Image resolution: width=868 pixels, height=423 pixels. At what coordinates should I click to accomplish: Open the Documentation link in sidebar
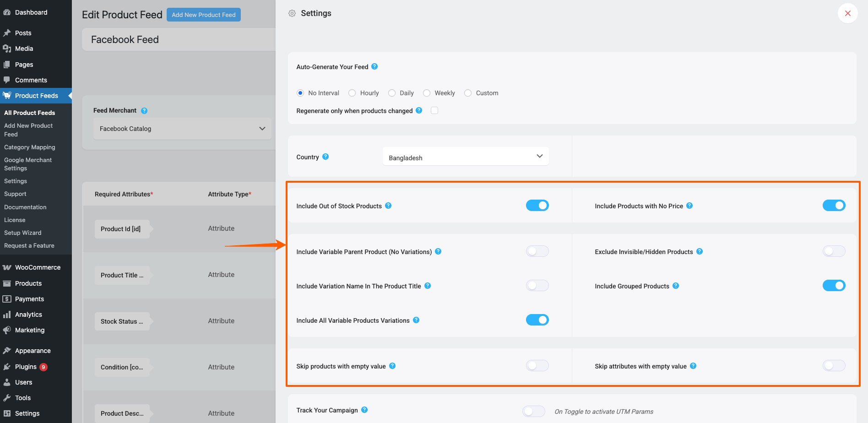click(25, 207)
